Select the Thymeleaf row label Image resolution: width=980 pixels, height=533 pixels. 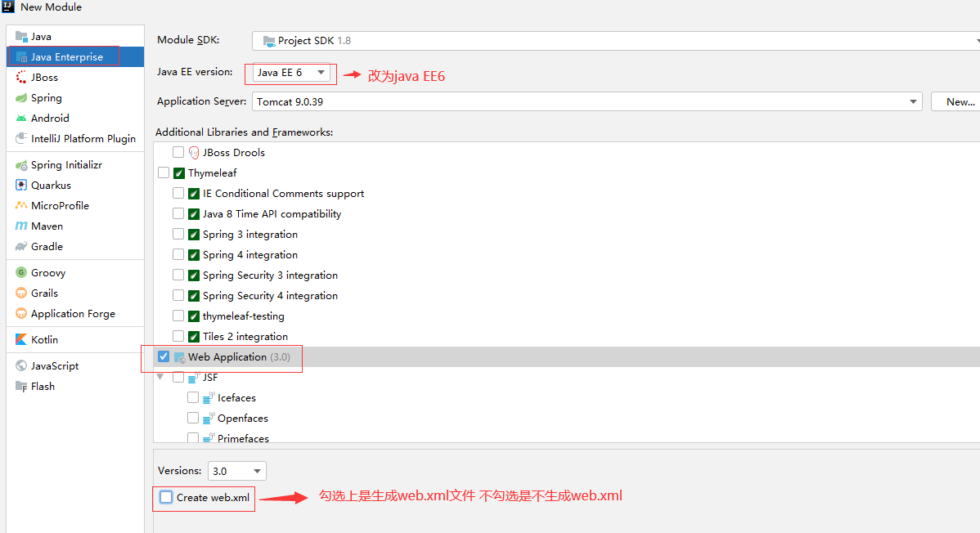coord(213,173)
